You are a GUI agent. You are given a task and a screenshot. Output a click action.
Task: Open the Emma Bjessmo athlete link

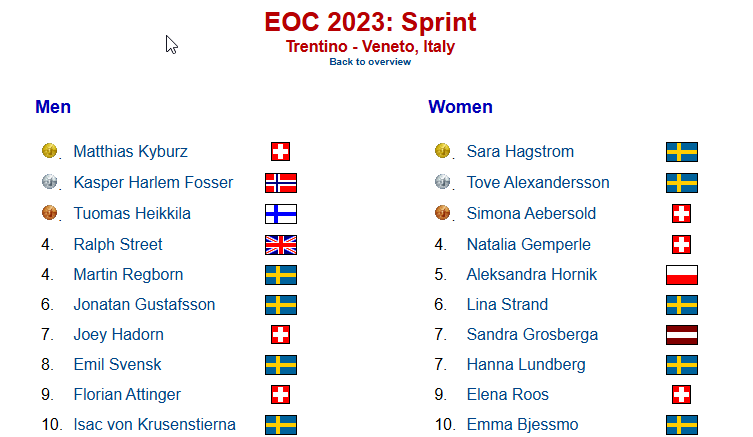pyautogui.click(x=522, y=425)
